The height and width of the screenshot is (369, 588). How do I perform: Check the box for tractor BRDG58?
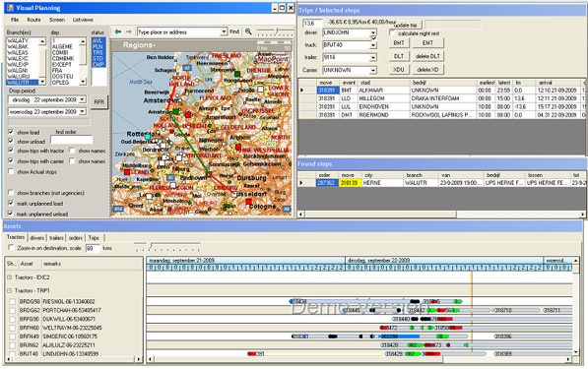(x=13, y=301)
